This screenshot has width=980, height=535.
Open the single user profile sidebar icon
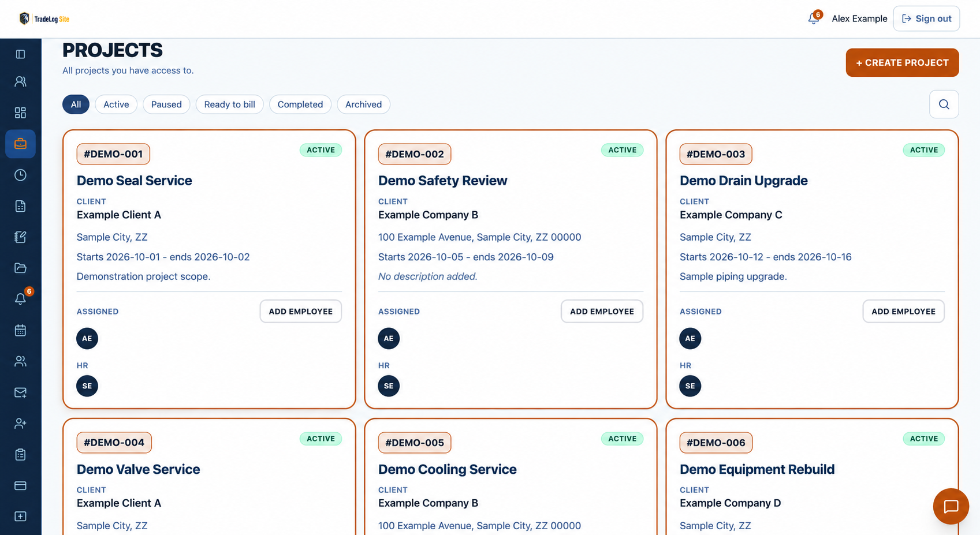pos(20,81)
